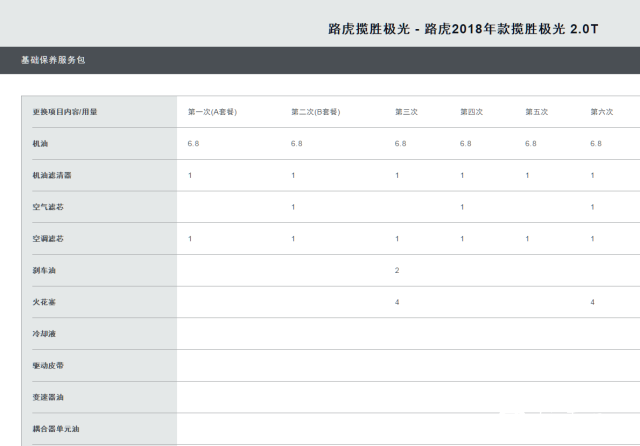The width and height of the screenshot is (640, 446).
Task: Select the 刹车油 row label
Action: (x=45, y=271)
